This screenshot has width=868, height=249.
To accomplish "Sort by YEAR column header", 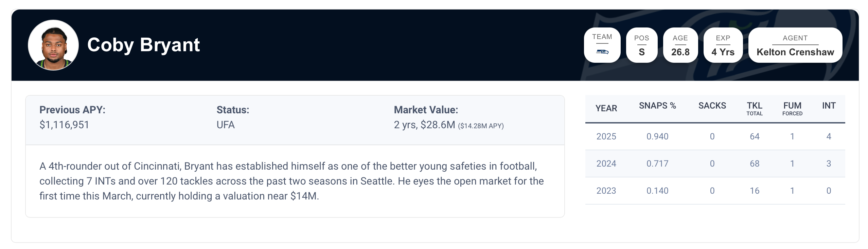I will (x=606, y=108).
